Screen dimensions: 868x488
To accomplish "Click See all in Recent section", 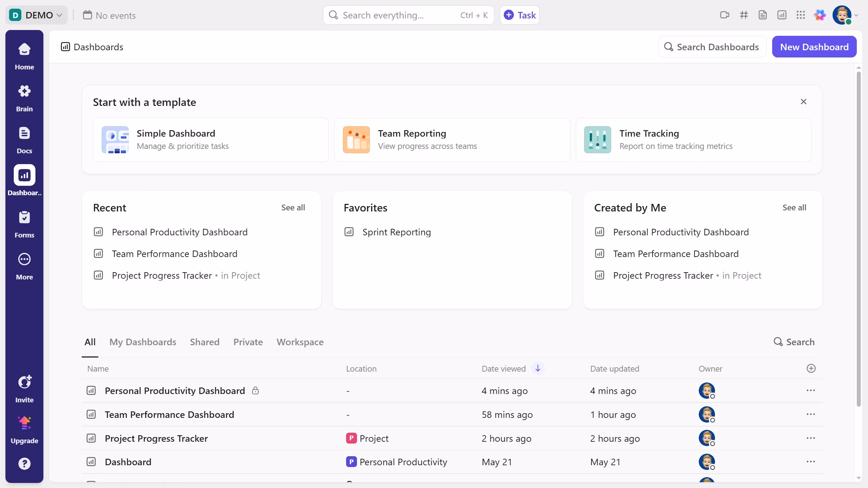I will [293, 207].
